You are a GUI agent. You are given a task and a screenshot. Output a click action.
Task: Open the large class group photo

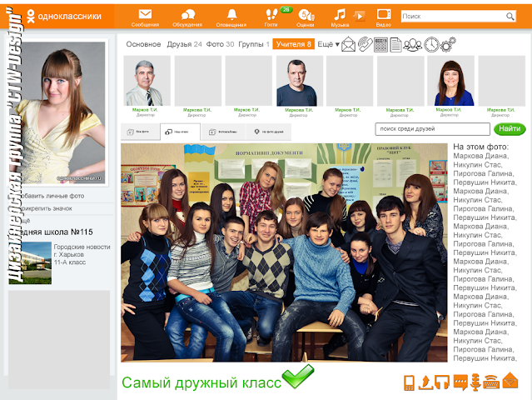point(284,252)
